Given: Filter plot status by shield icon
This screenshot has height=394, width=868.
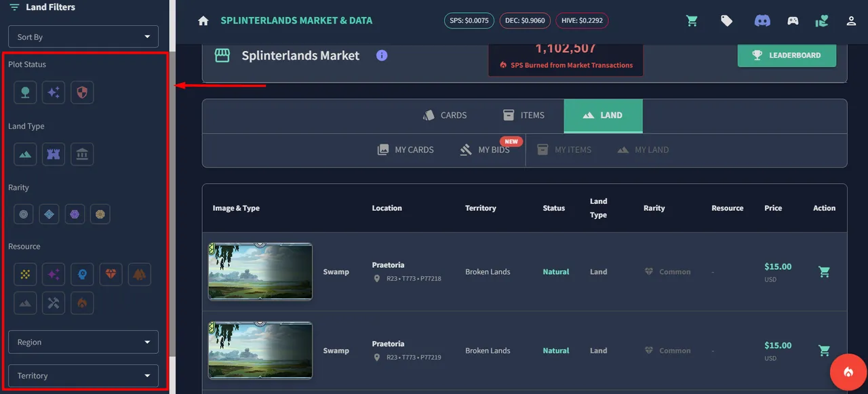Looking at the screenshot, I should point(82,93).
